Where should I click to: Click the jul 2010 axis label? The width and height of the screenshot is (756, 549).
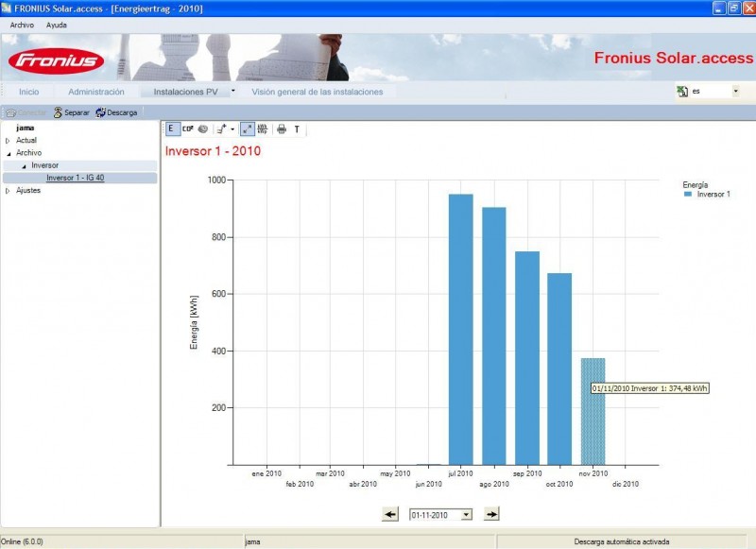(x=460, y=473)
